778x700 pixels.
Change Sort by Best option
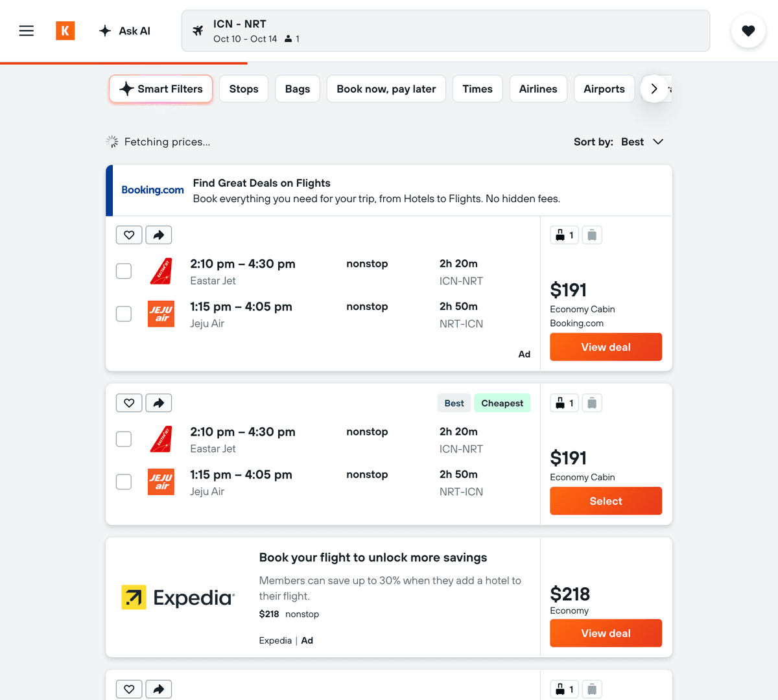619,142
